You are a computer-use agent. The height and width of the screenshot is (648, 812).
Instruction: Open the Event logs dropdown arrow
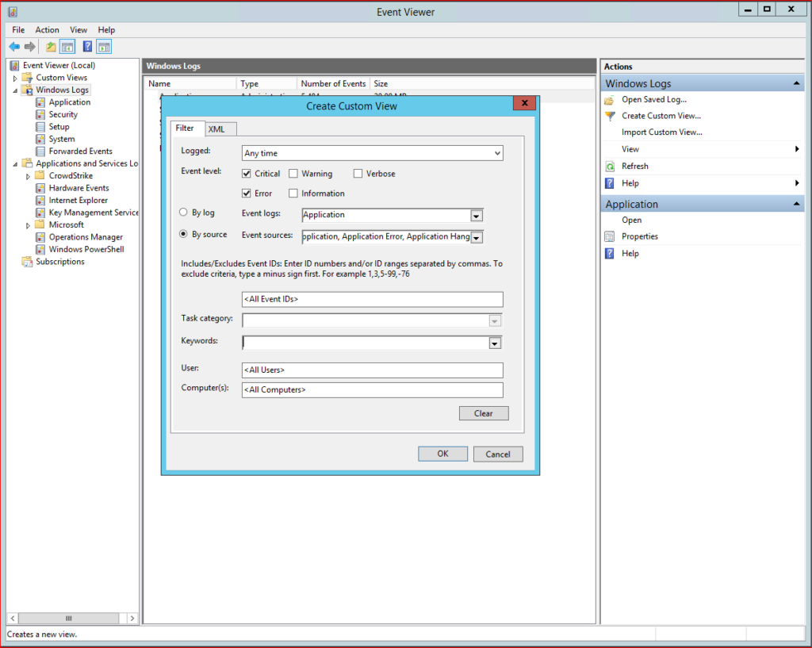(x=477, y=216)
